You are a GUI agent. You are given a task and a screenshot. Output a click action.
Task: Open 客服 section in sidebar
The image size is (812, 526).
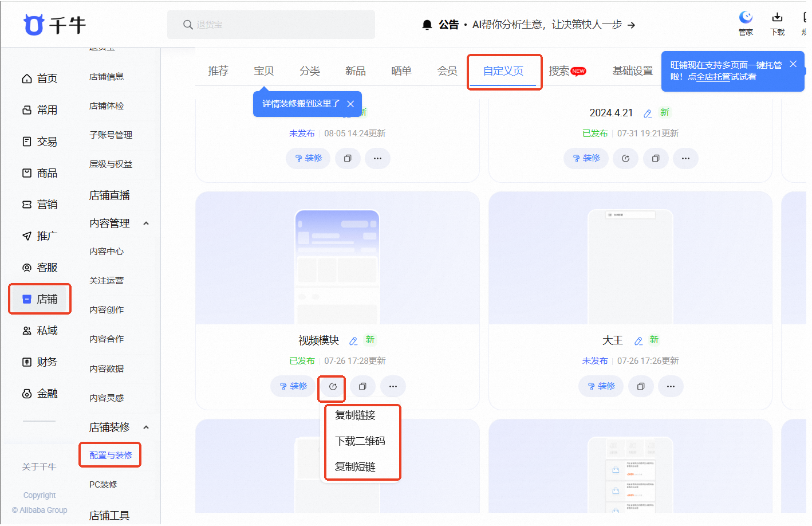(x=40, y=268)
